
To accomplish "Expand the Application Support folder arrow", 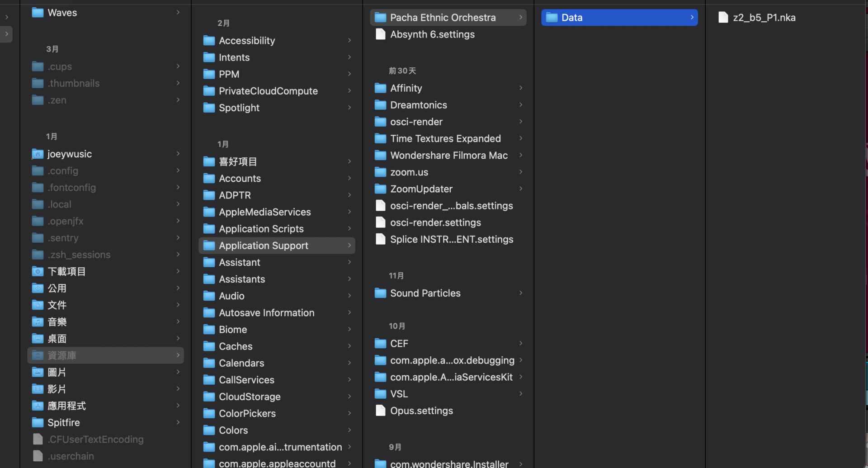I will point(349,246).
